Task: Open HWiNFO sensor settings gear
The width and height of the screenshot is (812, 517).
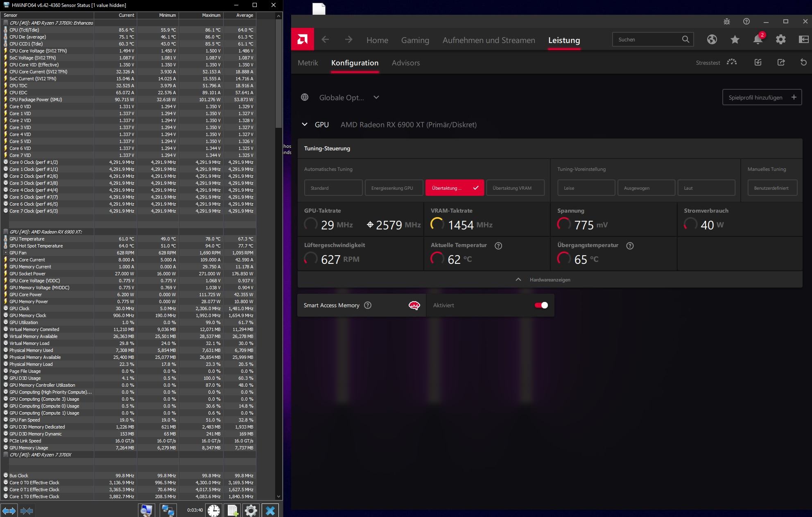Action: tap(251, 510)
